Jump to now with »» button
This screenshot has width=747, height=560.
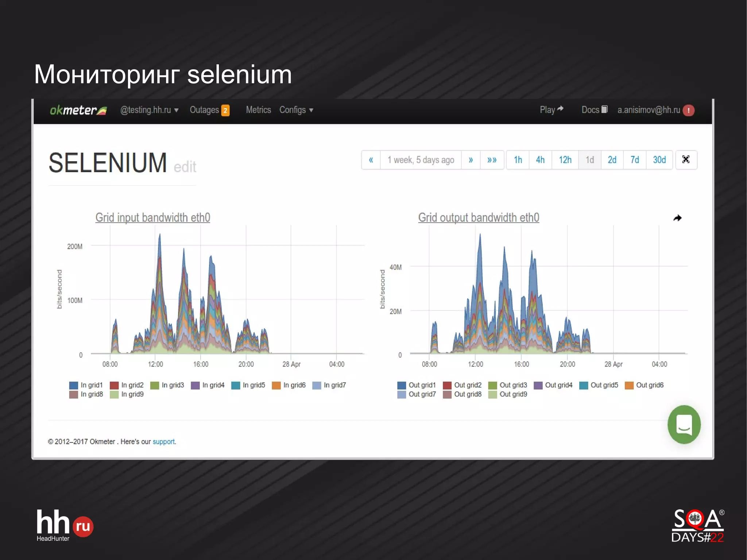492,160
